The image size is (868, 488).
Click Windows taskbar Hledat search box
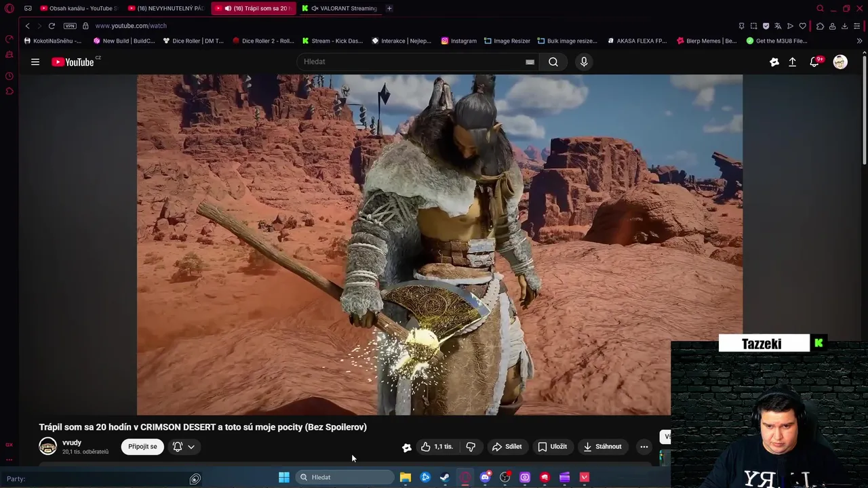346,477
